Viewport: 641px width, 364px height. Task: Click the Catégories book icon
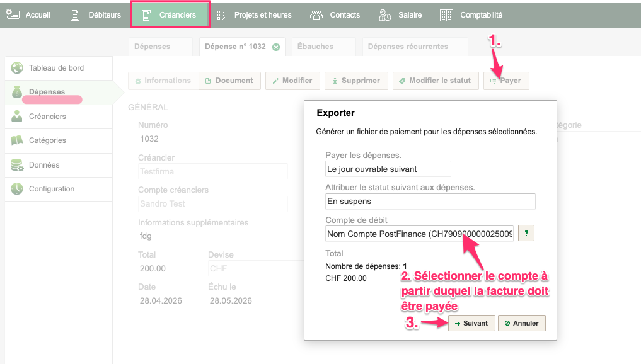(17, 140)
